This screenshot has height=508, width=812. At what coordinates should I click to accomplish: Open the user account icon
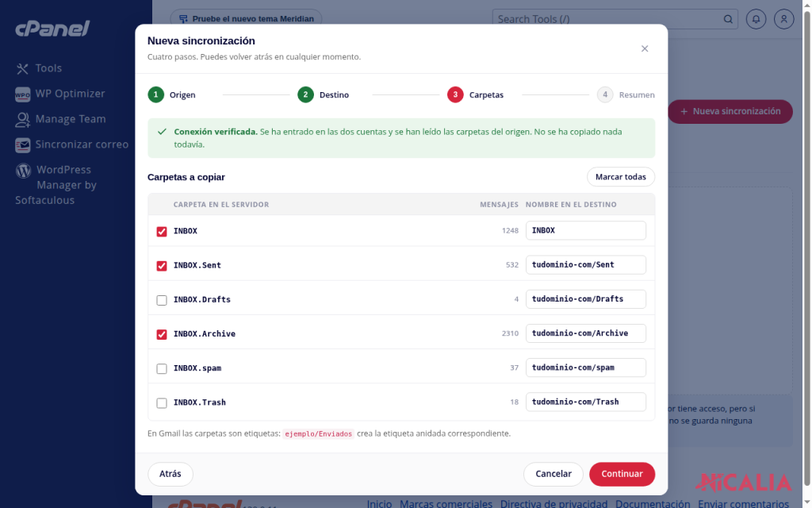784,19
